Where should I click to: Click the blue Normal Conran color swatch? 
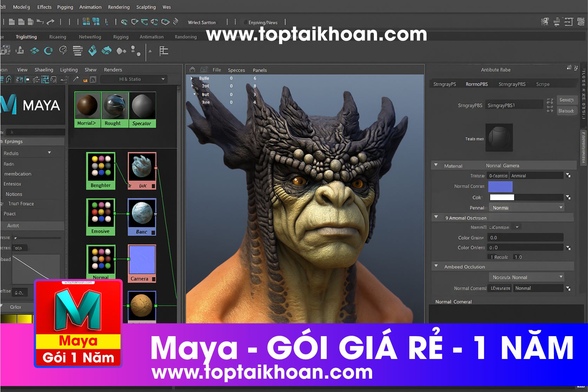coord(500,187)
